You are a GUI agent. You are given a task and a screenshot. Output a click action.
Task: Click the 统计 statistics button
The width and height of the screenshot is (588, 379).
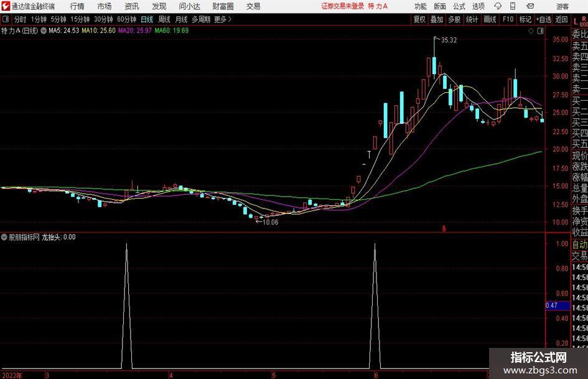pos(472,19)
